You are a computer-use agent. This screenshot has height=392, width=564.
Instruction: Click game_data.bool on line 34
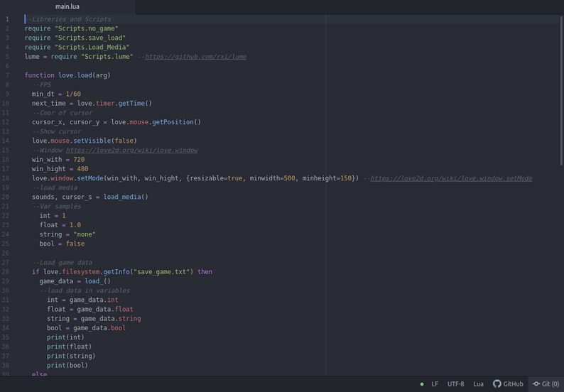99,327
